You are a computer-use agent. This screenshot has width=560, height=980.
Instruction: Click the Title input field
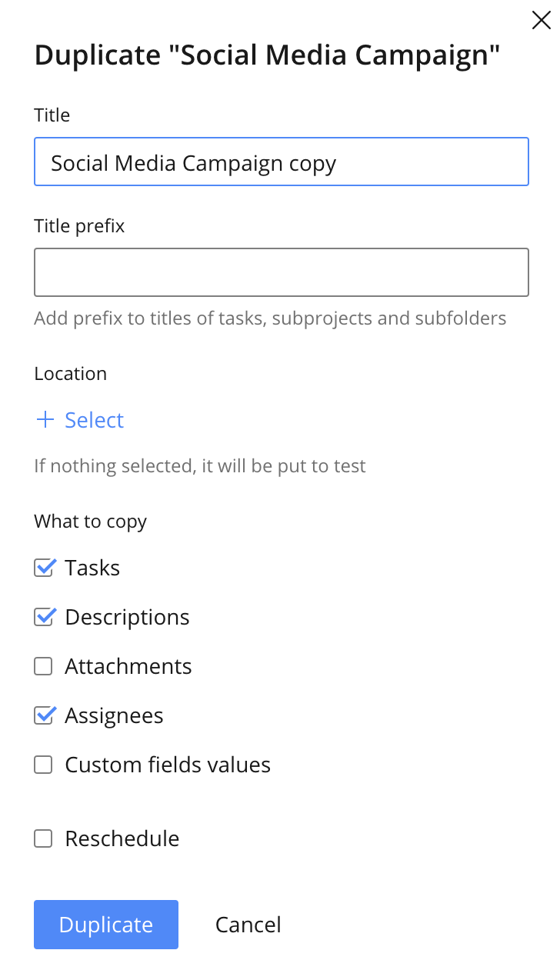click(281, 162)
